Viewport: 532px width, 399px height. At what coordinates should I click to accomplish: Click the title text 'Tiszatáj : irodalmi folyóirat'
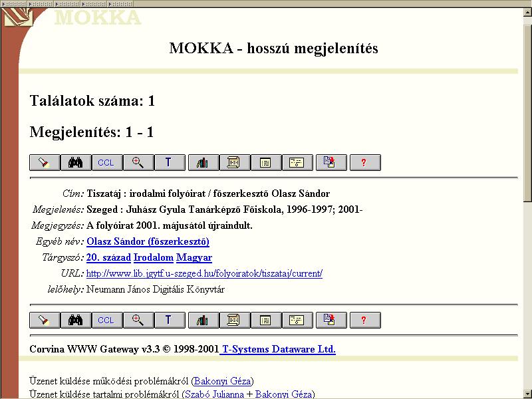point(146,194)
